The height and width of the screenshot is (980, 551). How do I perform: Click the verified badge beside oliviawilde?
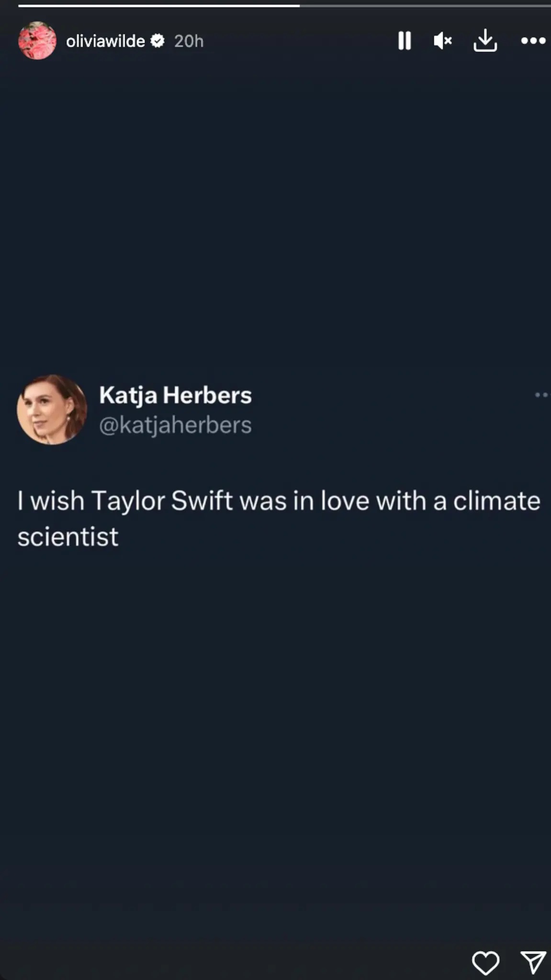click(157, 41)
